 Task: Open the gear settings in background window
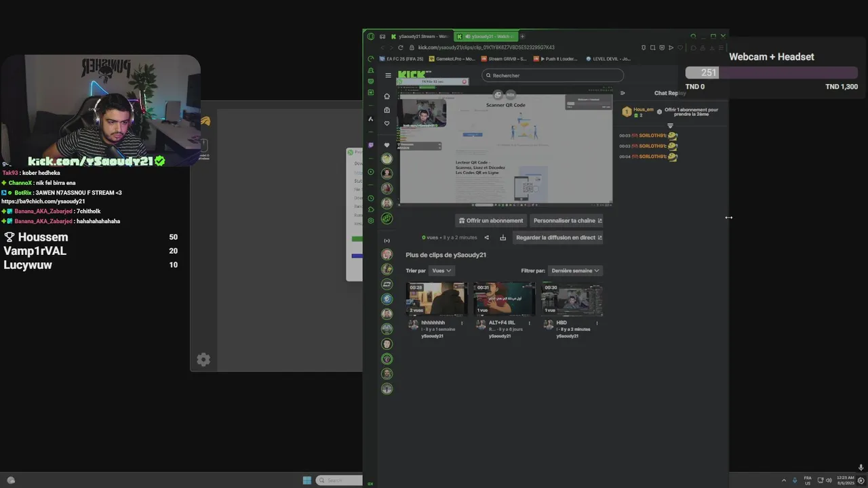(x=203, y=360)
